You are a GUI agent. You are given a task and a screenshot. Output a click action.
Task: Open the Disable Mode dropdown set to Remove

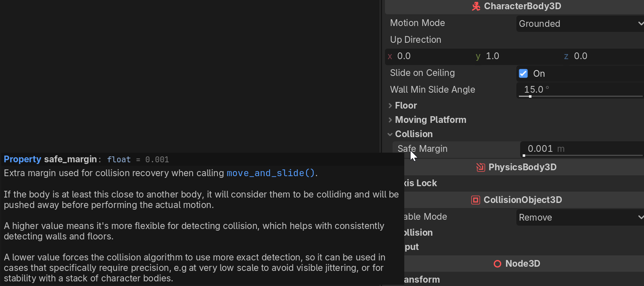(579, 218)
